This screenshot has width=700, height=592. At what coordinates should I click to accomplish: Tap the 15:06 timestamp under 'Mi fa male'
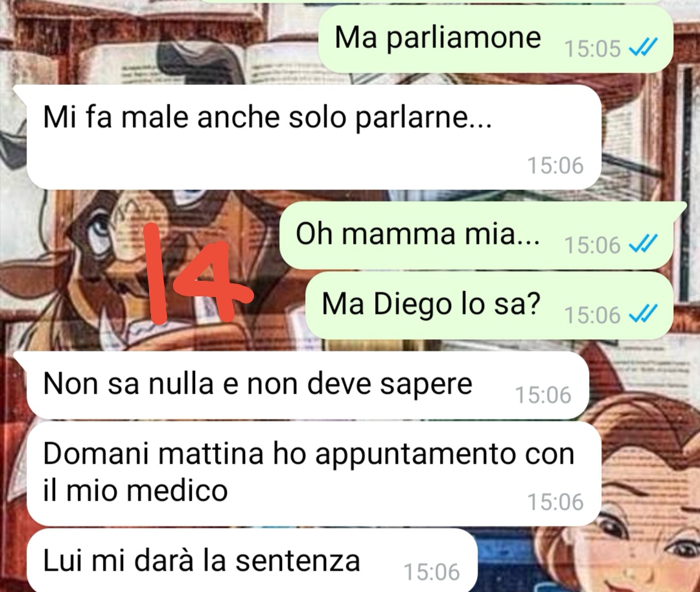(x=555, y=165)
